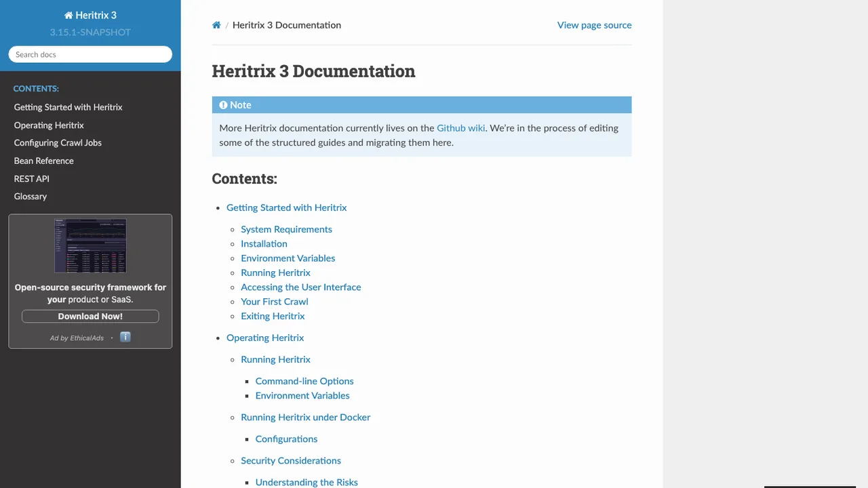Open Running Heritrix under Operating Heritrix
The height and width of the screenshot is (488, 868).
point(275,359)
